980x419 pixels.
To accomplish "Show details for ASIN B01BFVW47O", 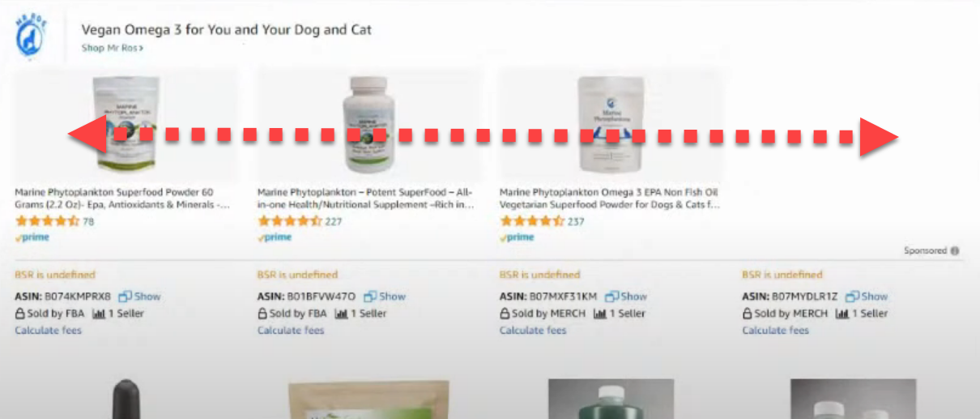I will [392, 297].
